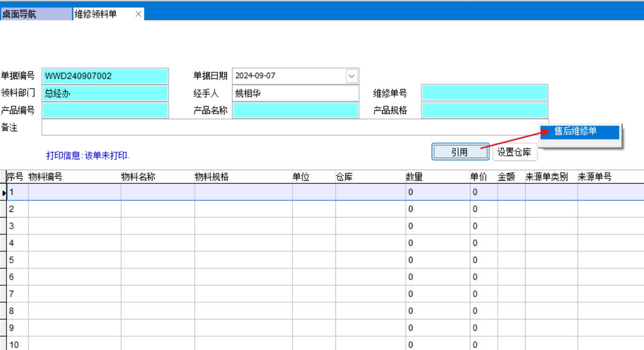644x350 pixels.
Task: Select the 维修领料单 tab
Action: tap(96, 14)
